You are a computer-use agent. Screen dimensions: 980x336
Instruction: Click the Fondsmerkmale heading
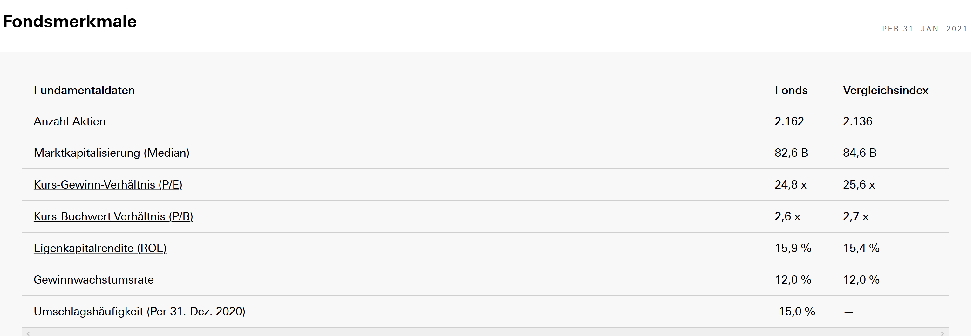(x=70, y=21)
